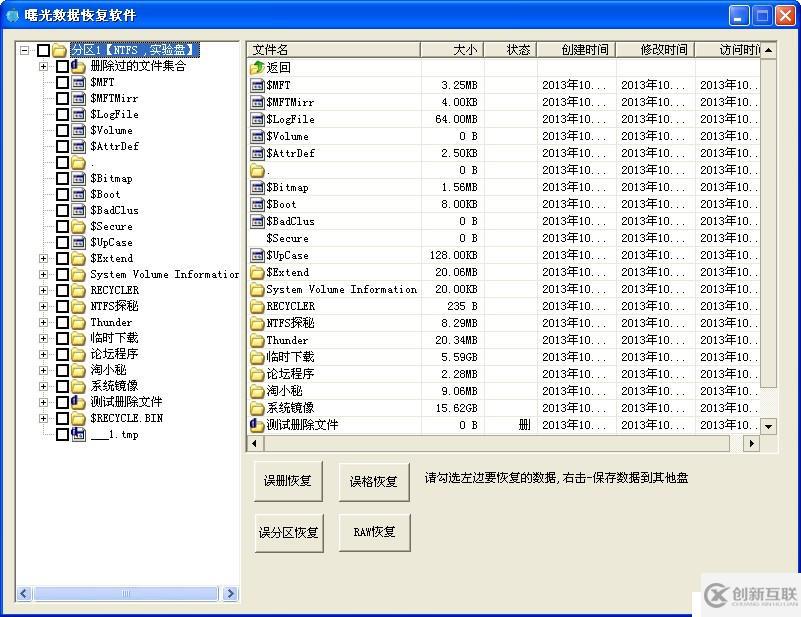Click the $MFTMirr file icon in the tree

click(x=78, y=98)
